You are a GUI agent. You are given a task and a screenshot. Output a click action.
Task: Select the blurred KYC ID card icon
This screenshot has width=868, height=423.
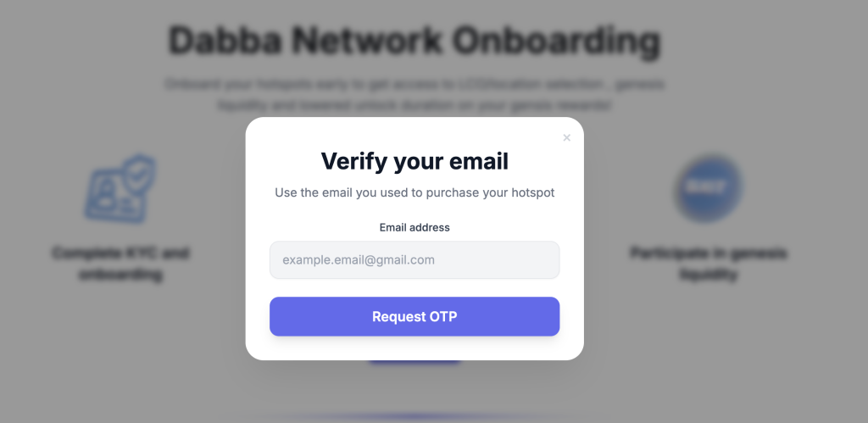pyautogui.click(x=114, y=196)
